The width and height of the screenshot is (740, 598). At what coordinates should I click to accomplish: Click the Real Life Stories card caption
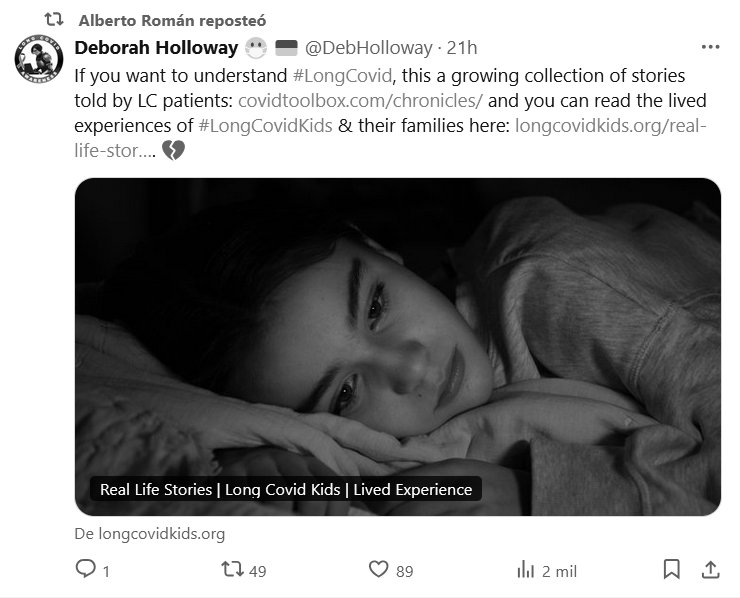click(285, 489)
